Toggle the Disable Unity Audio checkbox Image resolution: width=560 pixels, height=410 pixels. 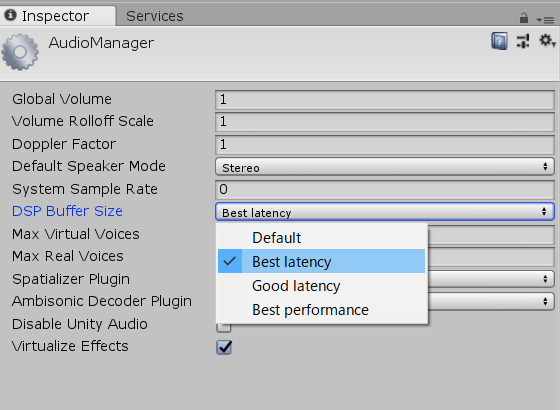(224, 327)
